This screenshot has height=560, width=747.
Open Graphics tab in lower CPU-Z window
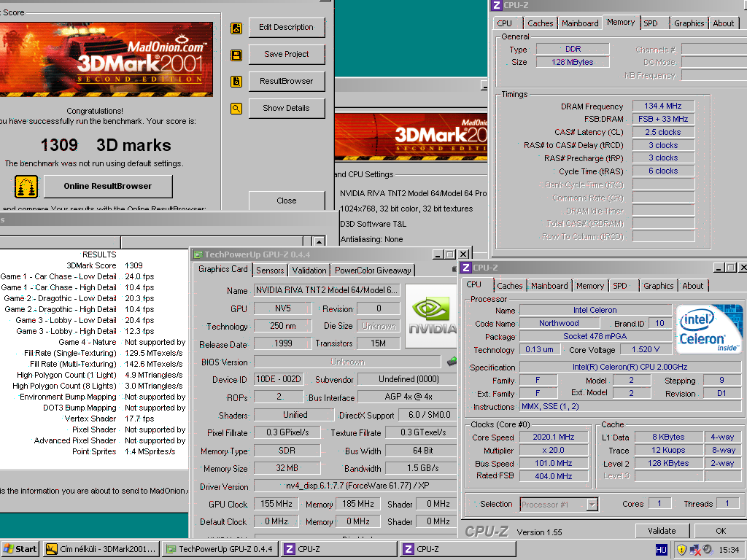[659, 286]
